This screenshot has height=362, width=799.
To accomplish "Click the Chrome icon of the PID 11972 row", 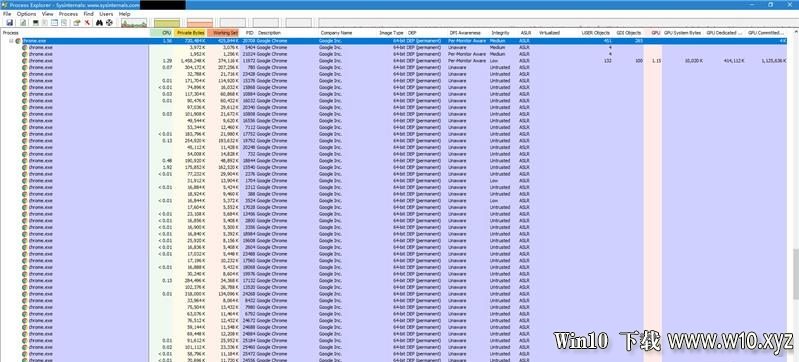I will 25,60.
